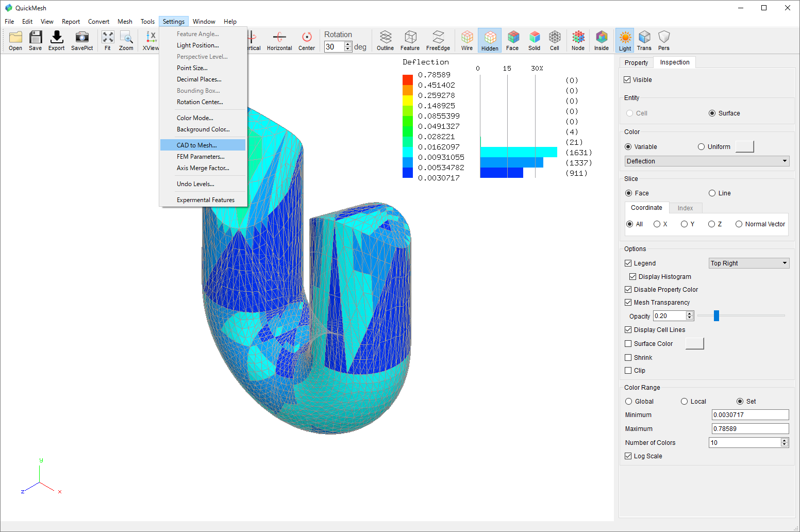The height and width of the screenshot is (532, 800).
Task: Toggle the Log Scale checkbox
Action: coord(628,456)
